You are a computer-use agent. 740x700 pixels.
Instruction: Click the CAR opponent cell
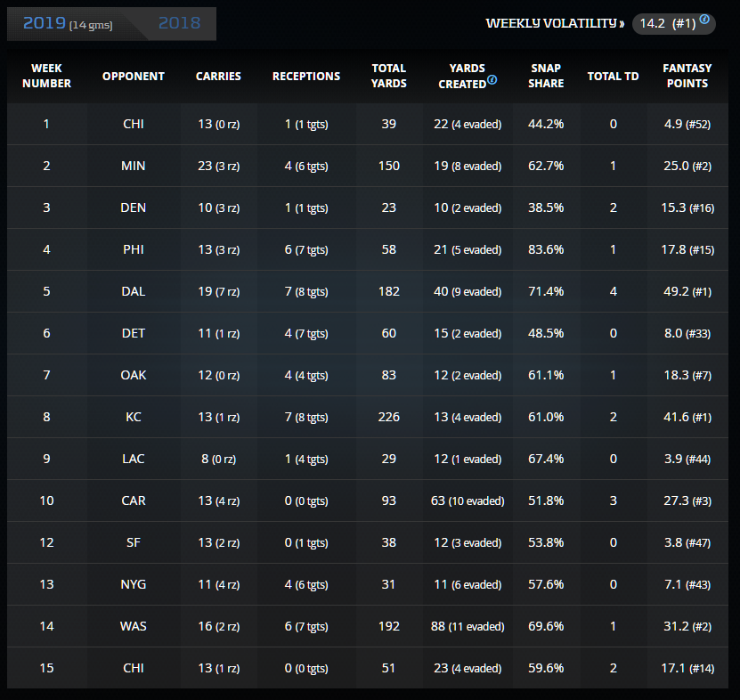[x=134, y=501]
